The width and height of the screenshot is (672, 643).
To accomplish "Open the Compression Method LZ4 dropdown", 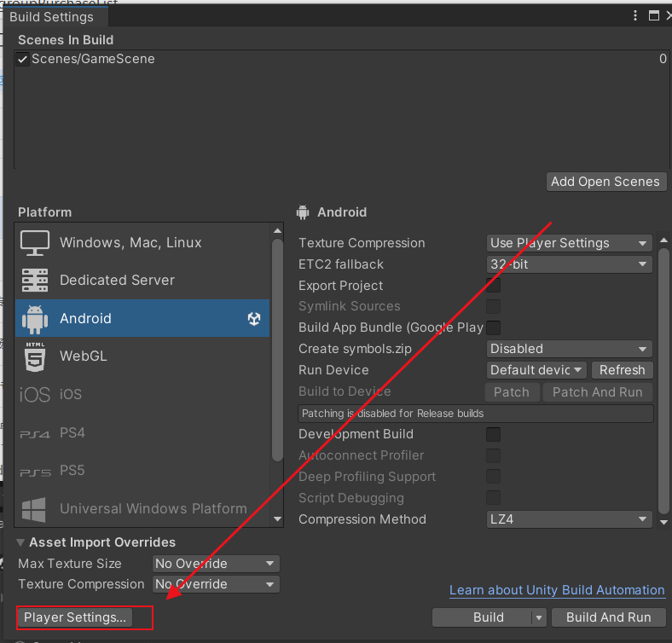I will coord(569,519).
